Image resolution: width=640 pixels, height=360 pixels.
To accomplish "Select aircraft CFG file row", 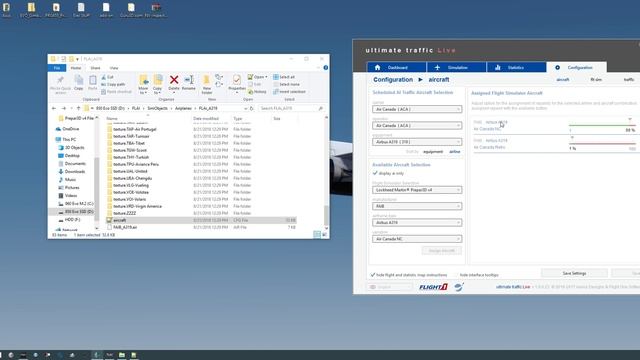I will coord(201,220).
